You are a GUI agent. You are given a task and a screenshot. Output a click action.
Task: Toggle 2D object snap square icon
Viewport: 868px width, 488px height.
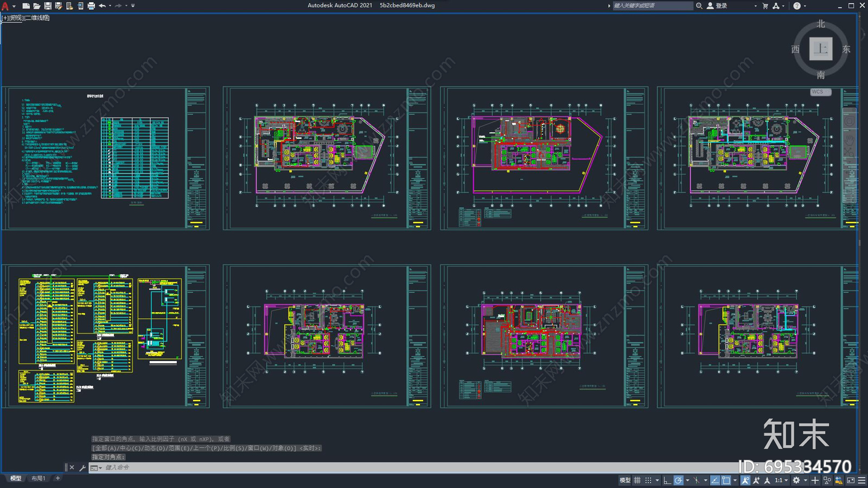pos(726,480)
